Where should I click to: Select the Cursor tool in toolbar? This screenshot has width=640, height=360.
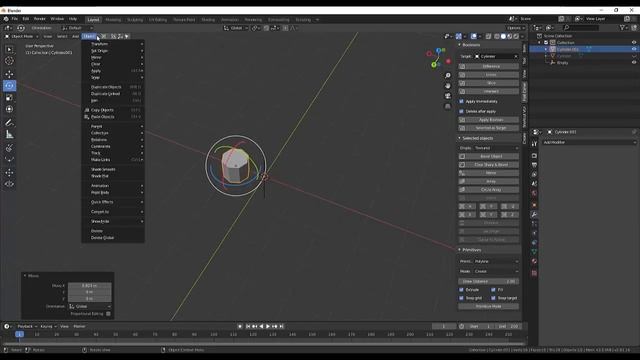(x=9, y=61)
